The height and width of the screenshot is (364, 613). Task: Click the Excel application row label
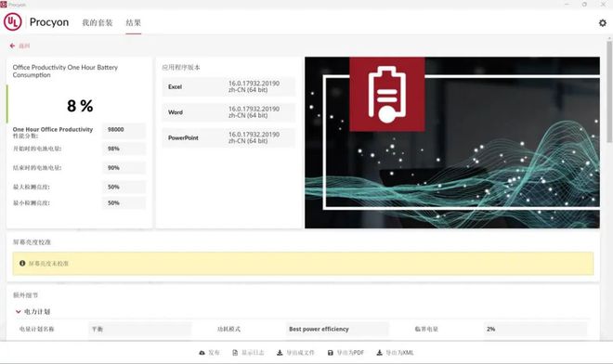[x=175, y=86]
